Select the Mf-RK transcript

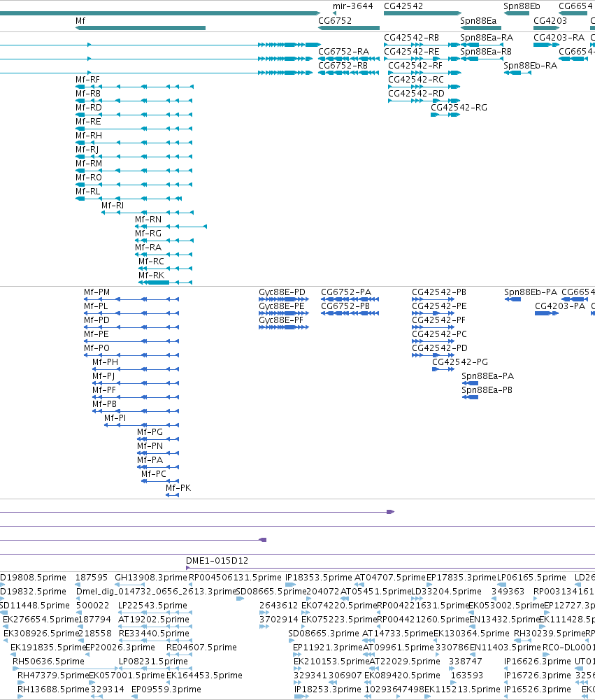pyautogui.click(x=166, y=283)
